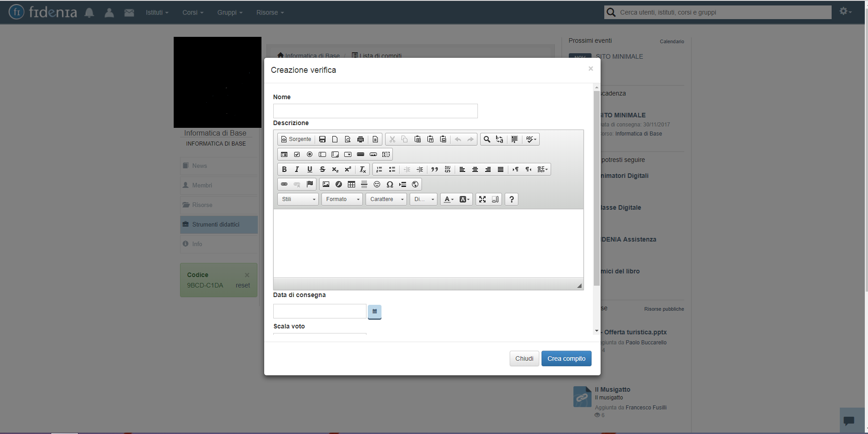
Task: Open the language setting dropdown in the editor
Action: [543, 169]
